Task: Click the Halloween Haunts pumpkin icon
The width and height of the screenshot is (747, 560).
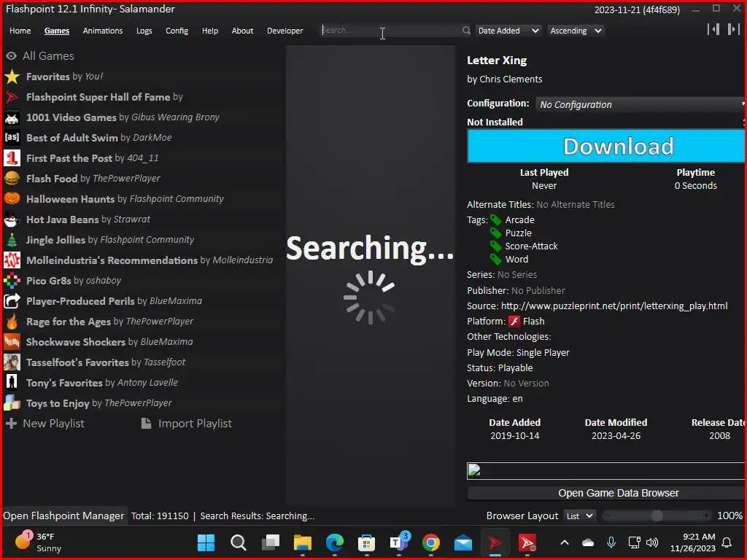Action: pos(12,199)
